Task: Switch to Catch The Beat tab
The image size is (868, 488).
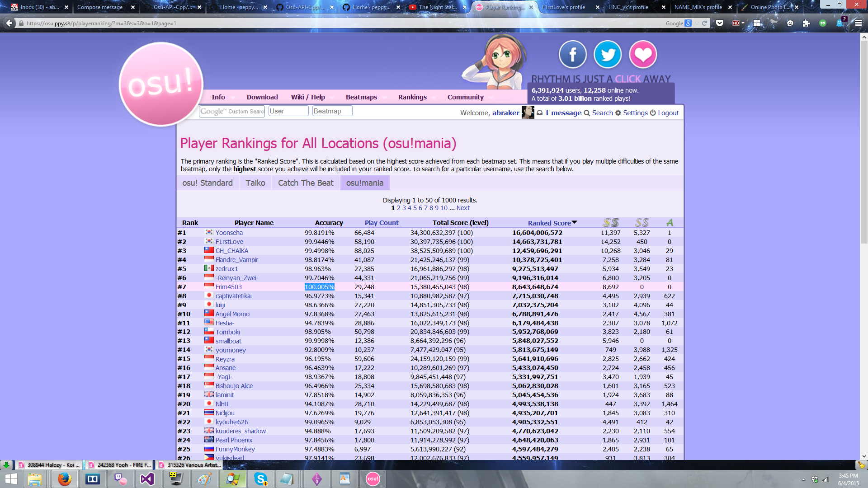Action: click(x=306, y=183)
